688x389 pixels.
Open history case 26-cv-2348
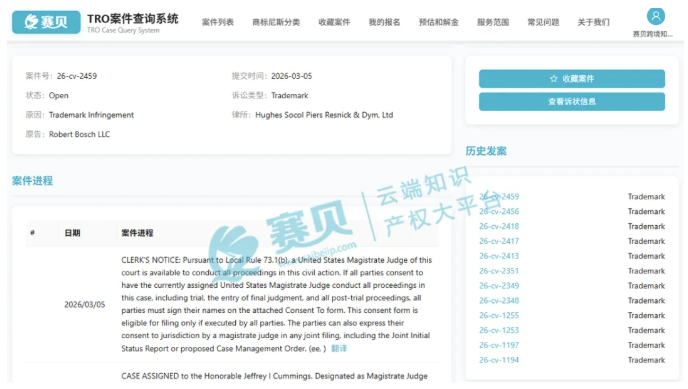[499, 301]
